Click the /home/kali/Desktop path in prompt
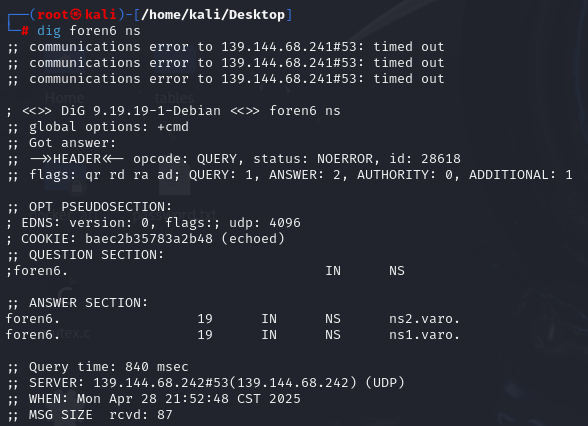The image size is (588, 426). click(x=213, y=15)
